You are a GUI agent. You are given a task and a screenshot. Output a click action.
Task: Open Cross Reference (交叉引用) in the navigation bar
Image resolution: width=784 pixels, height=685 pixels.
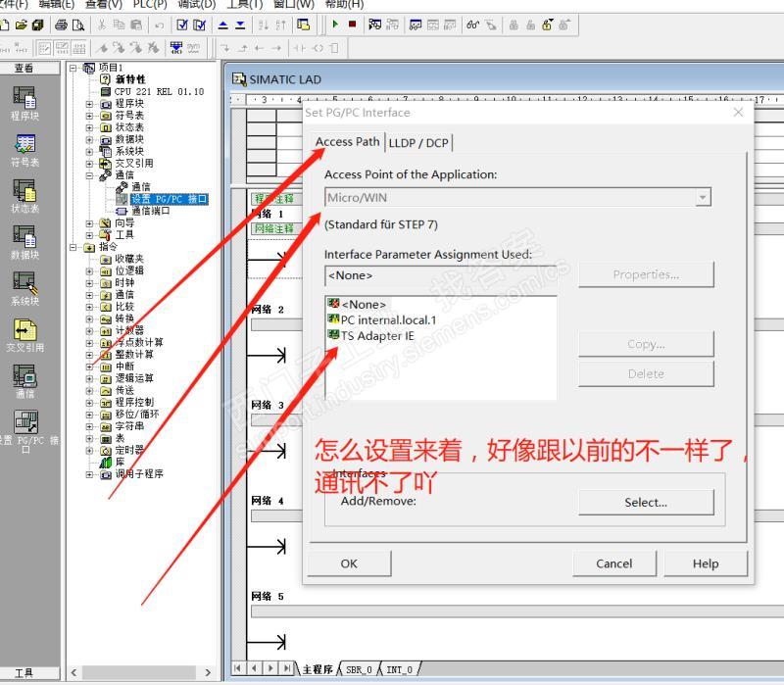click(x=24, y=335)
